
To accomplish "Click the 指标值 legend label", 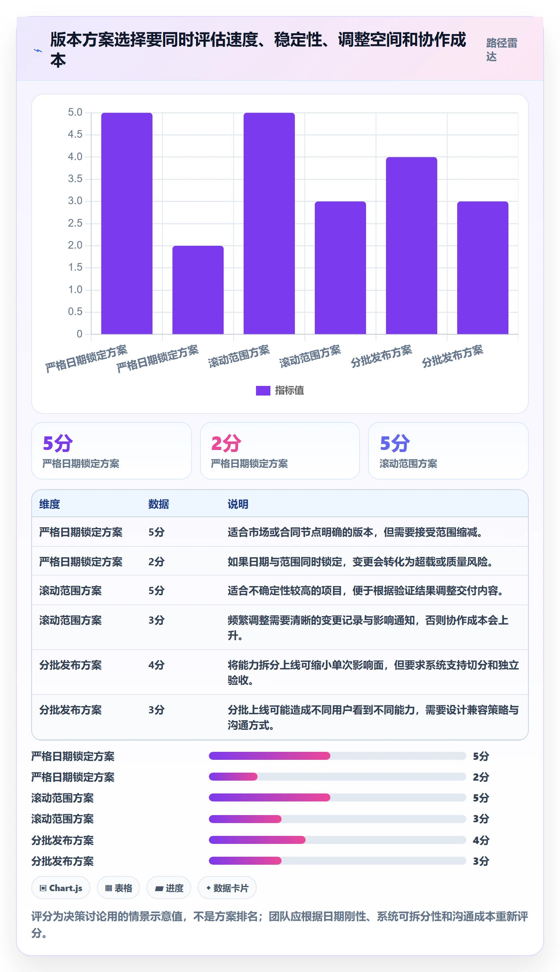I will [x=289, y=390].
